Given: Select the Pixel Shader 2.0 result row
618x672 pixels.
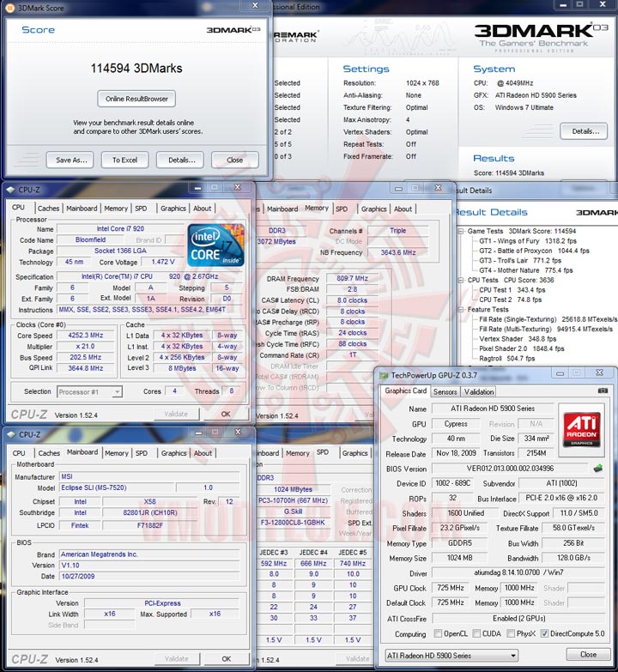Looking at the screenshot, I should click(522, 348).
